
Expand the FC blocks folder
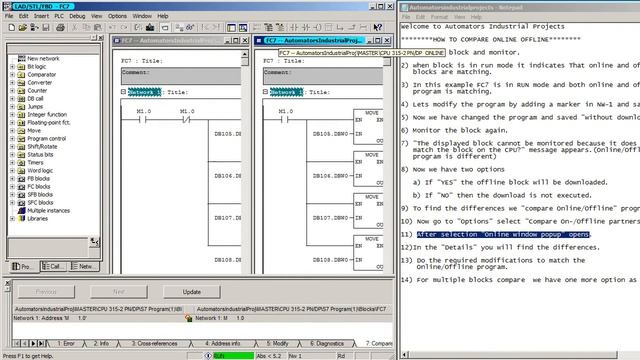12,187
